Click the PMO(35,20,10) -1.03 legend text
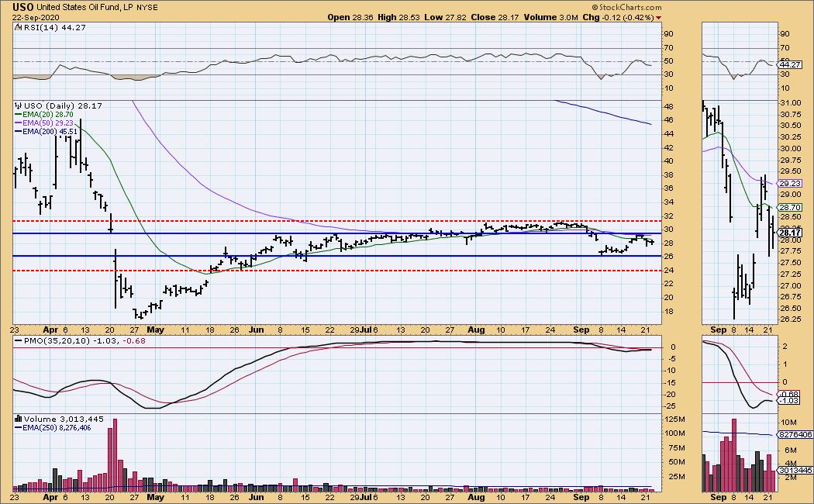Image resolution: width=814 pixels, height=504 pixels. 73,341
